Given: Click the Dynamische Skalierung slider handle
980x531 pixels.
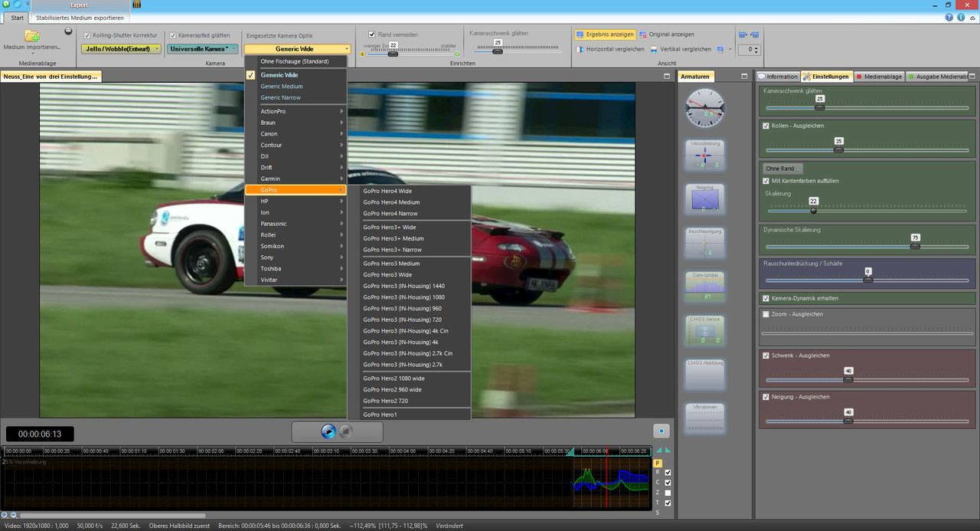Looking at the screenshot, I should [x=914, y=246].
